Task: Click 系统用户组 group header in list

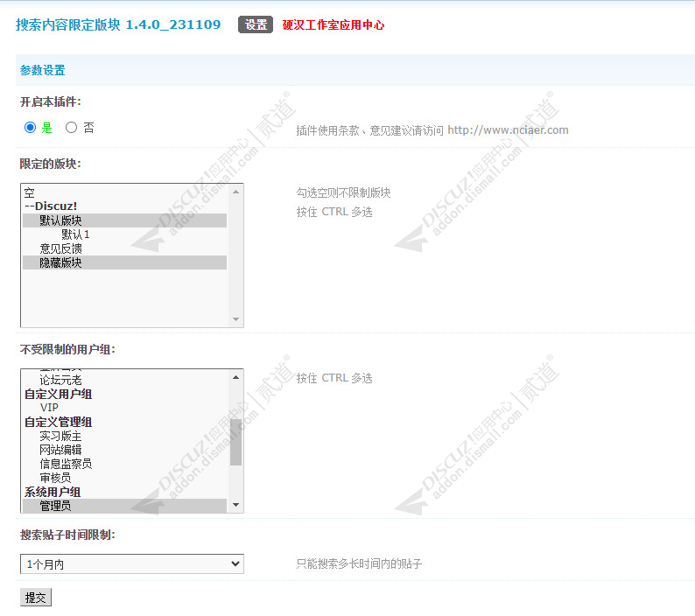Action: [124, 492]
